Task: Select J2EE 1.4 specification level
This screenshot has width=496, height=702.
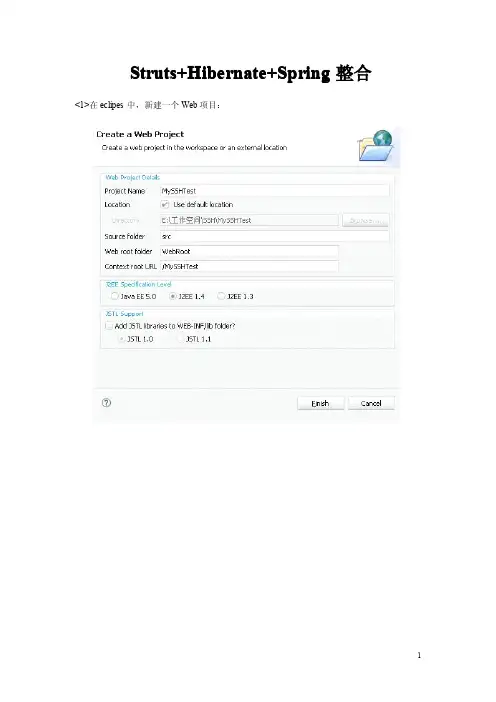Action: [x=172, y=296]
